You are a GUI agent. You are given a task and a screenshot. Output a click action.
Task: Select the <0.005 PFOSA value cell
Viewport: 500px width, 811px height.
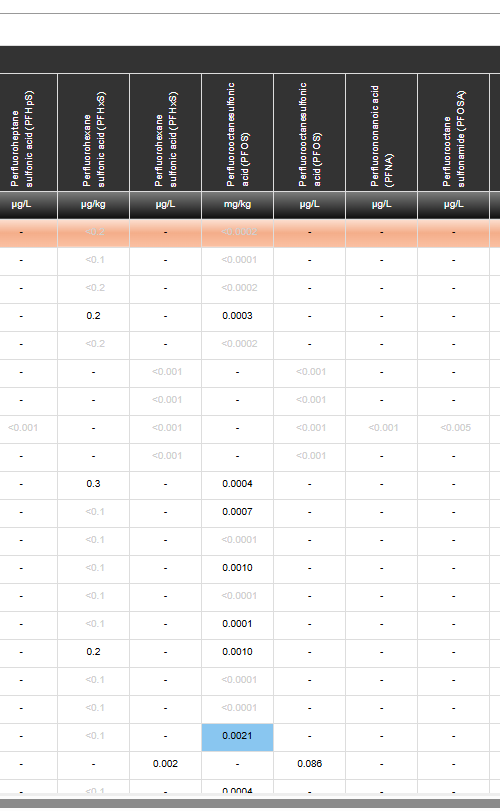(x=453, y=428)
